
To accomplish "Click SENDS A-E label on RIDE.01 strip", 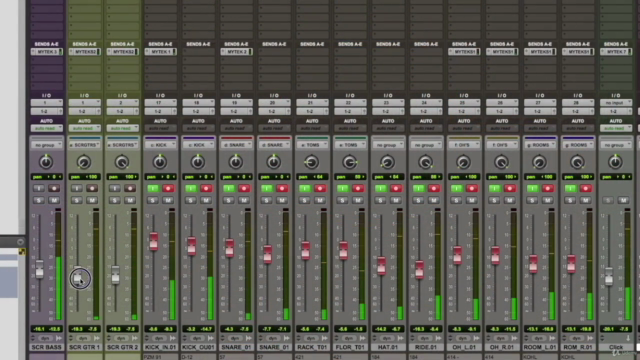I will coord(426,44).
